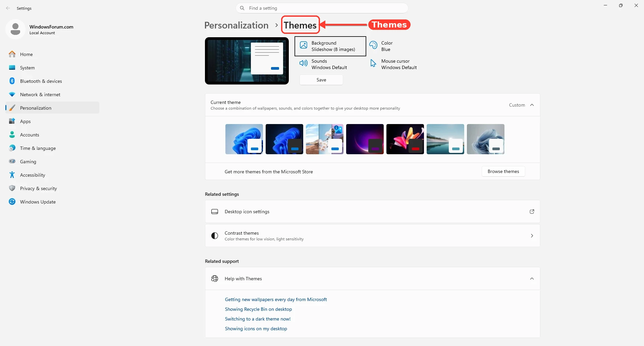Collapse the Help with Themes section

532,279
